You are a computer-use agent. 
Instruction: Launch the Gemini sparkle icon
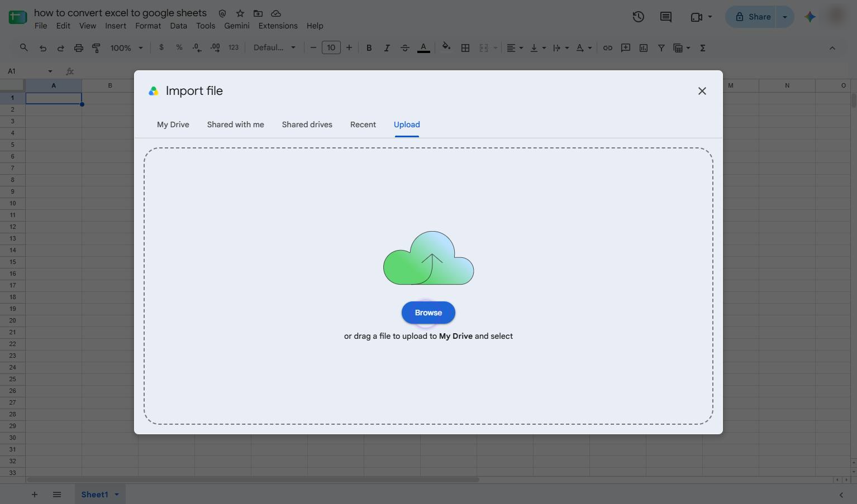810,17
